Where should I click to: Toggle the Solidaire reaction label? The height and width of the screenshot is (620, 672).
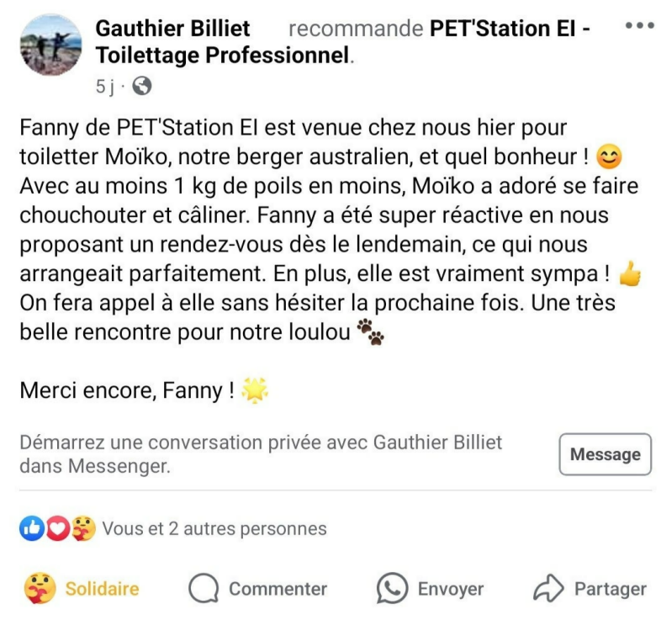coord(102,589)
